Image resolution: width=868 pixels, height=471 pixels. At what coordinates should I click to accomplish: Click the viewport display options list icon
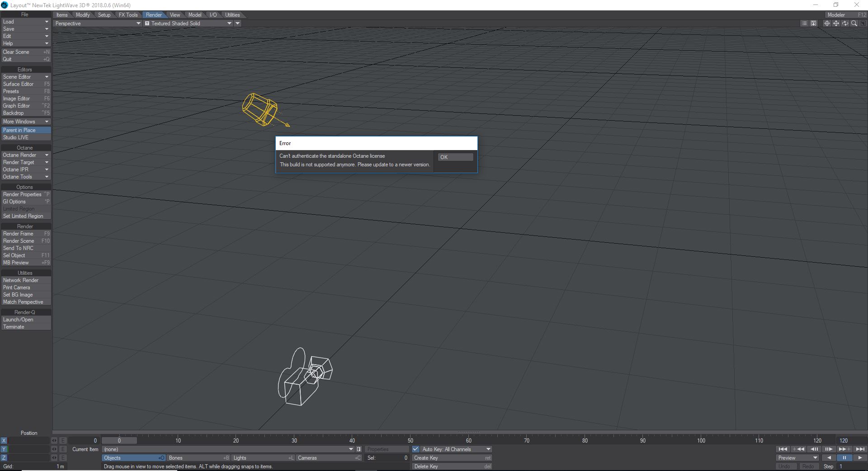click(804, 24)
